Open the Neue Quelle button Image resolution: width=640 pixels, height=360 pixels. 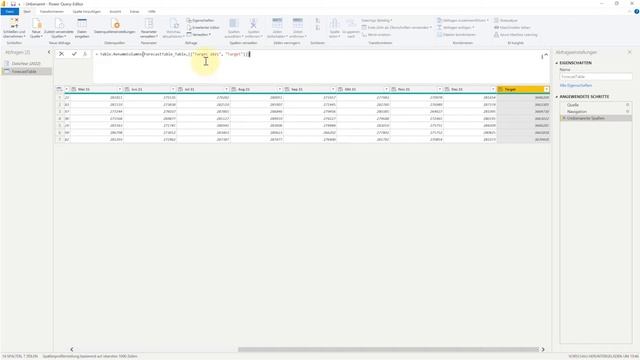[36, 28]
